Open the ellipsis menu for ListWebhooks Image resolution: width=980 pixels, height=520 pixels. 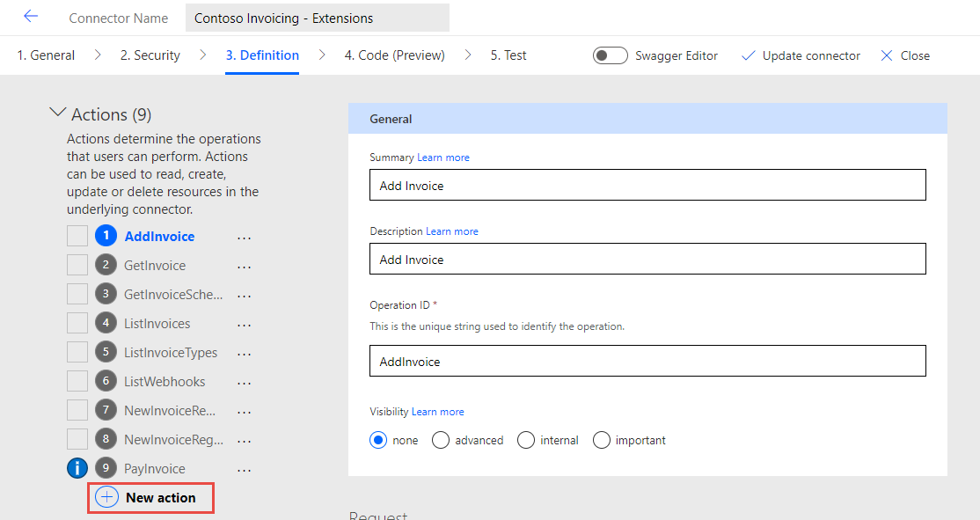244,381
